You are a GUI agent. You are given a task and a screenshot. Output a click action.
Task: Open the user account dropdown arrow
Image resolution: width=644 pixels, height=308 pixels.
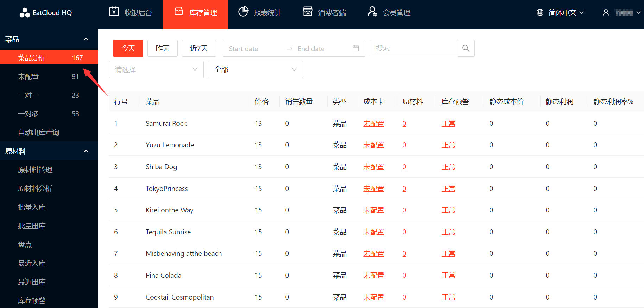click(638, 13)
